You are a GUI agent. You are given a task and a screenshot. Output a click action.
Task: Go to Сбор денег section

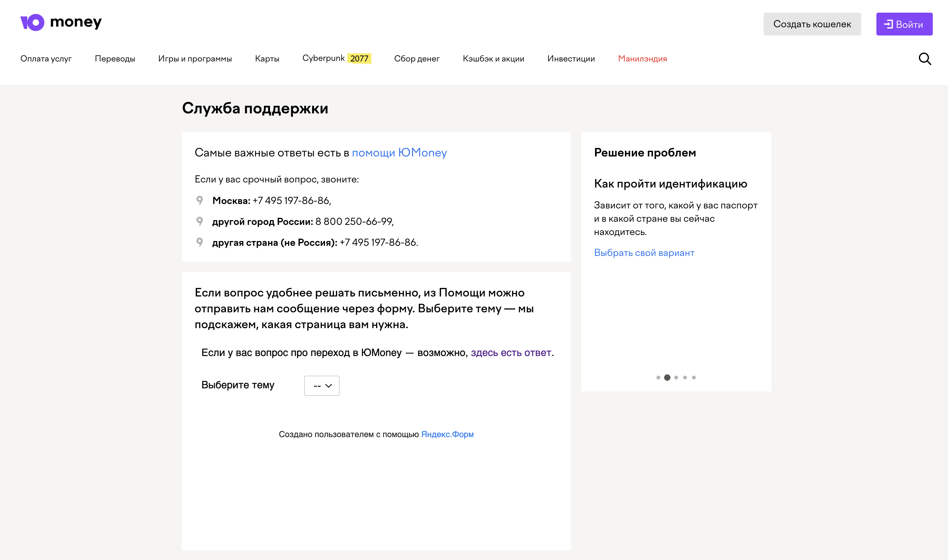(x=417, y=59)
